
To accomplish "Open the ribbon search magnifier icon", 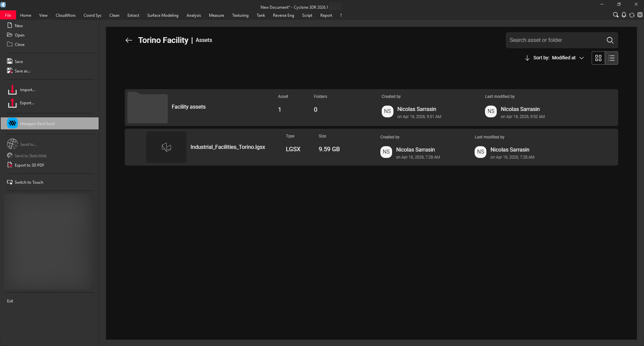I will [x=615, y=15].
